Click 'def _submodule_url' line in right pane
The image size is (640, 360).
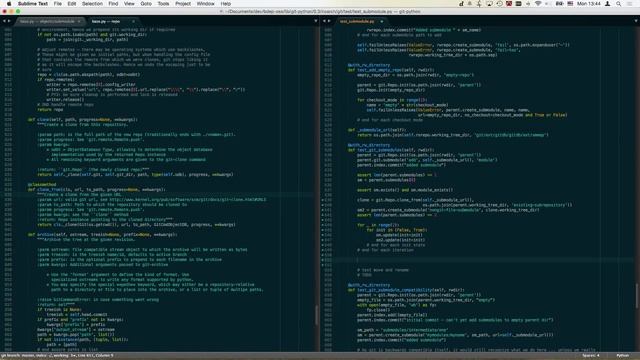(x=376, y=130)
